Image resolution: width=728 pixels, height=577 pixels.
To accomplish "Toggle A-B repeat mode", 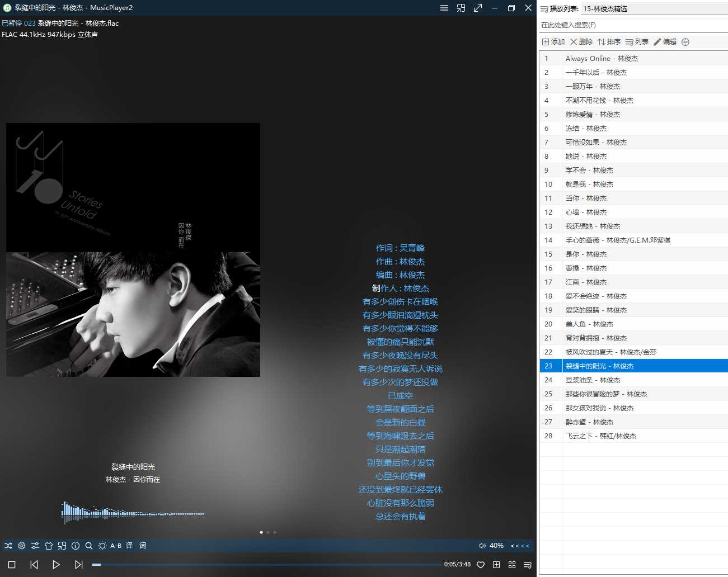I will pyautogui.click(x=115, y=546).
